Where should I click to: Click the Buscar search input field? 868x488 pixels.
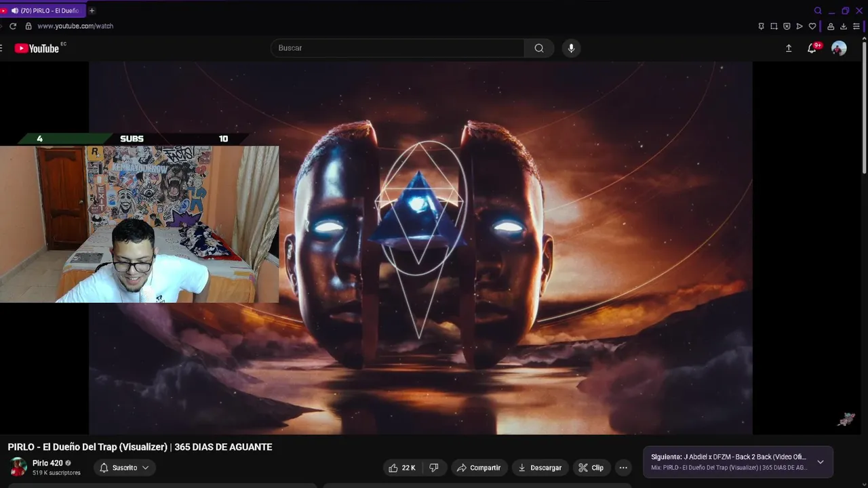click(x=397, y=48)
